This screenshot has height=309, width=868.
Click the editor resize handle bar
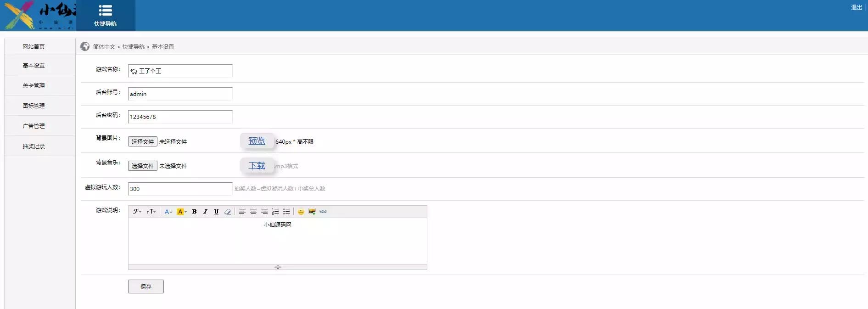[x=278, y=267]
